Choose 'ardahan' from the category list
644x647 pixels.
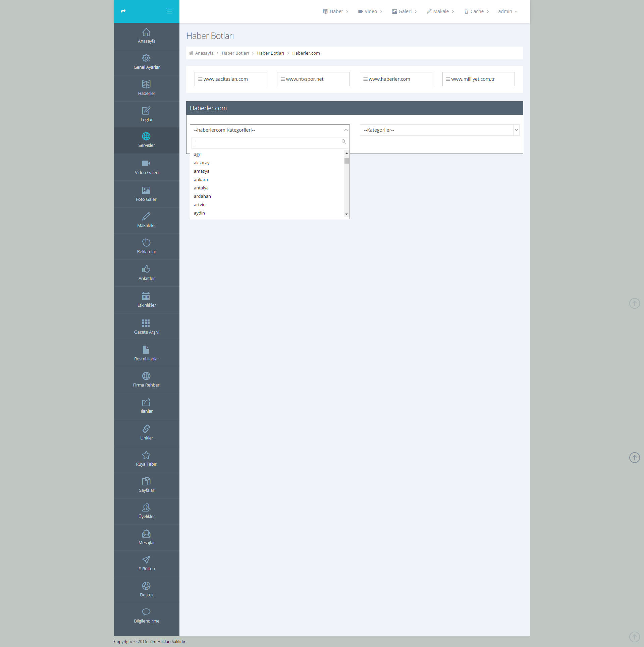point(267,196)
